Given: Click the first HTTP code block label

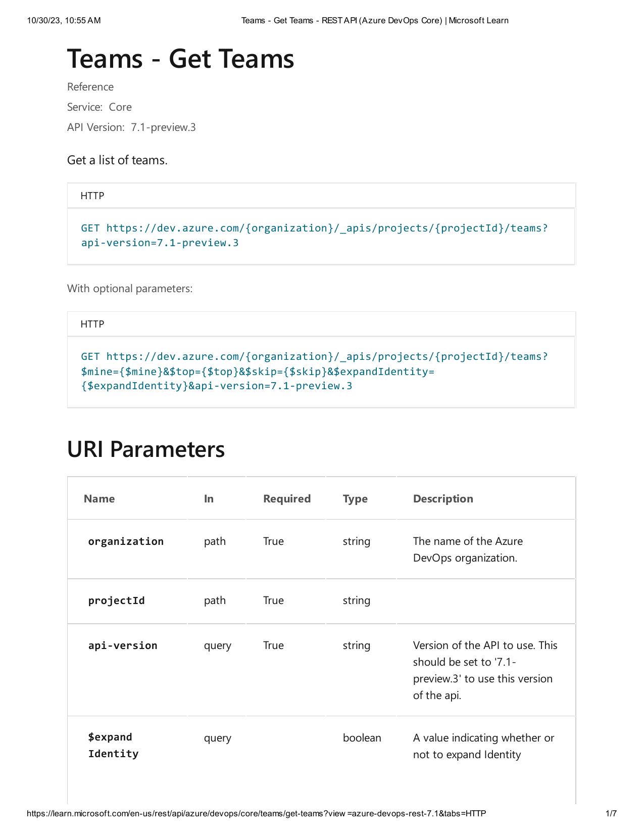Looking at the screenshot, I should (x=92, y=196).
